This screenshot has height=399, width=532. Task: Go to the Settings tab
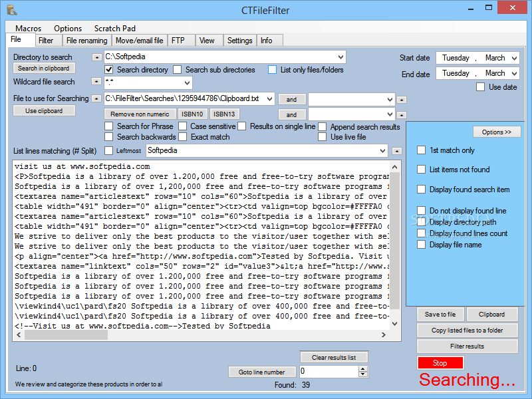(240, 41)
